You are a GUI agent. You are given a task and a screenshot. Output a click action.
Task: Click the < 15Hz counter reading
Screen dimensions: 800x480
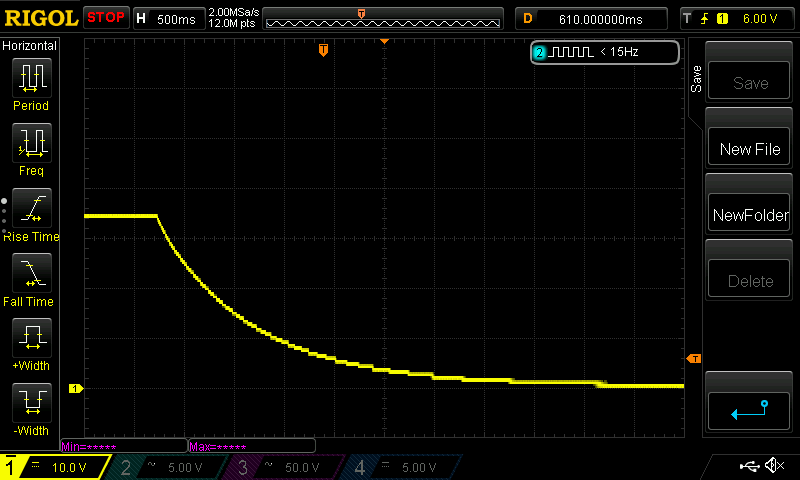click(x=619, y=52)
